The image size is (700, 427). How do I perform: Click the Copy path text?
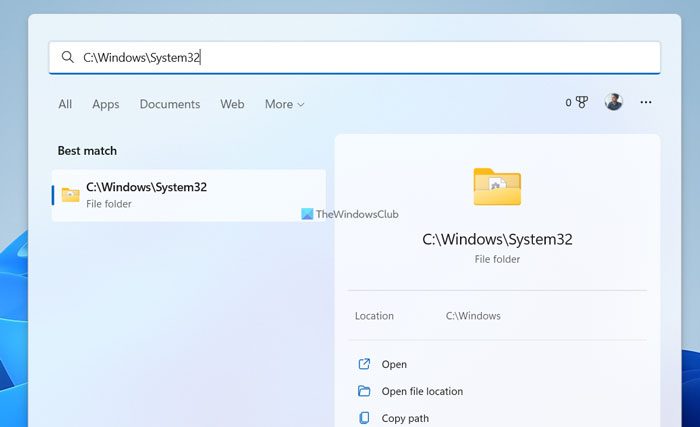click(x=405, y=418)
